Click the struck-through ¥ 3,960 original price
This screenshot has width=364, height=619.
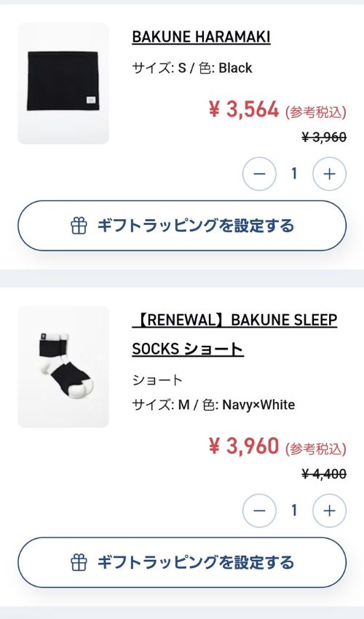pyautogui.click(x=324, y=138)
